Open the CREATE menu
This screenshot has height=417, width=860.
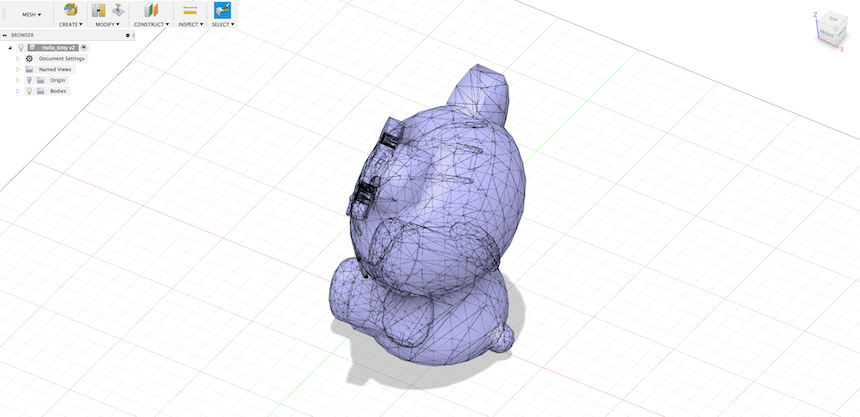[71, 25]
